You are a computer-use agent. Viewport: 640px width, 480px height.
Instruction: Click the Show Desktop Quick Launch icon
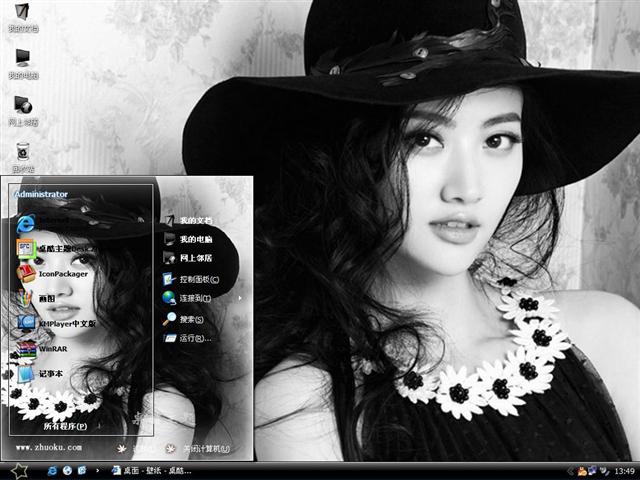click(82, 471)
